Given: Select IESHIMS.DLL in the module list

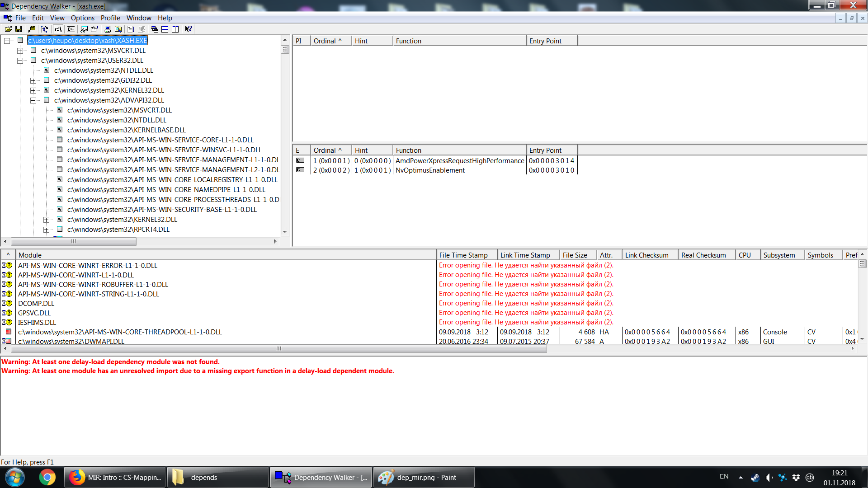Looking at the screenshot, I should point(37,323).
